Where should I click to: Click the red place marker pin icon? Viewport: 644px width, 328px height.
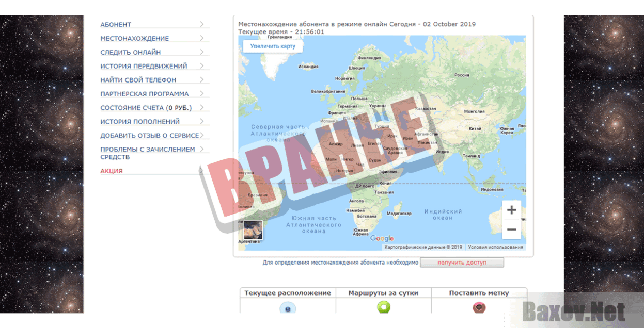coord(479,308)
